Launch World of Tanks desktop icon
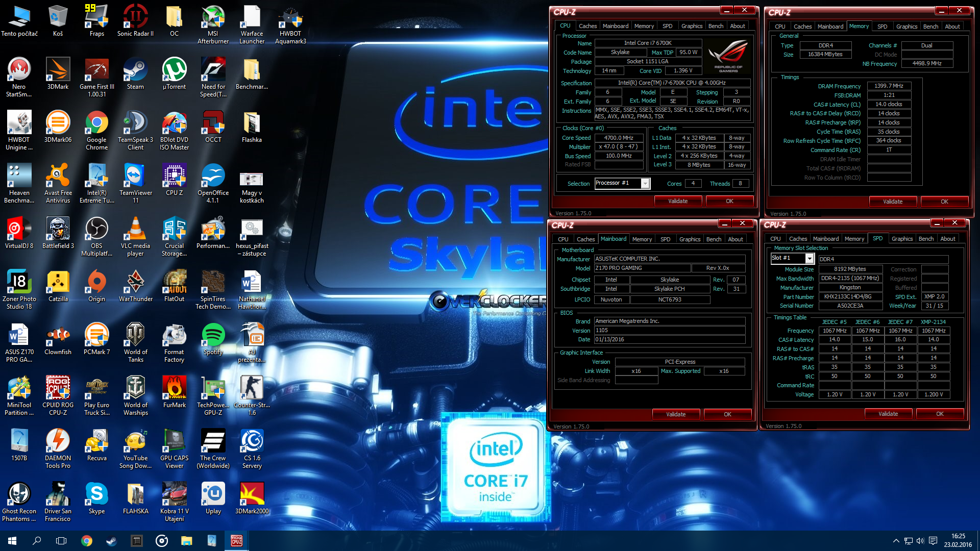 (x=135, y=343)
